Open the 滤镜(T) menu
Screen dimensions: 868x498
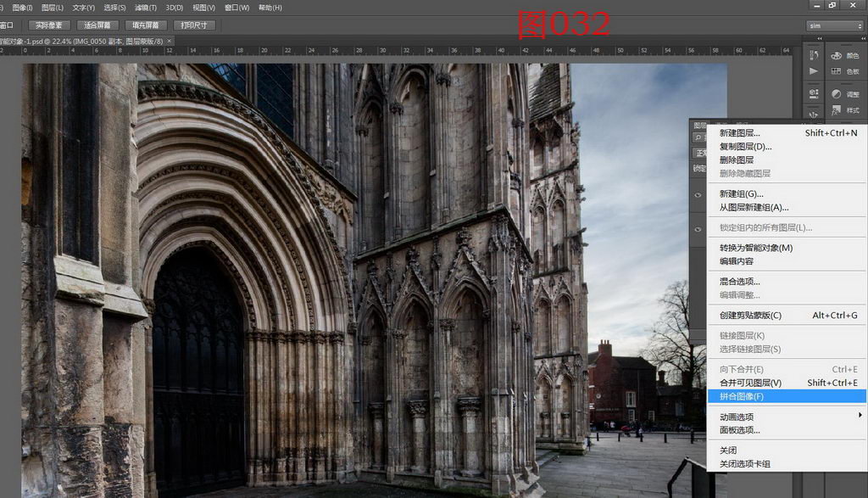[x=146, y=8]
